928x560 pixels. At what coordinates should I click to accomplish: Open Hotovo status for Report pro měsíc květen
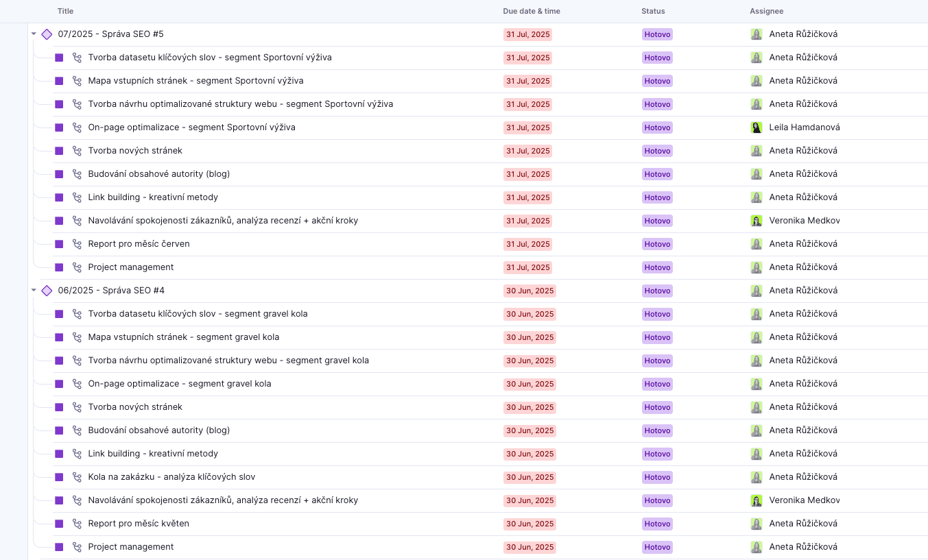click(657, 524)
